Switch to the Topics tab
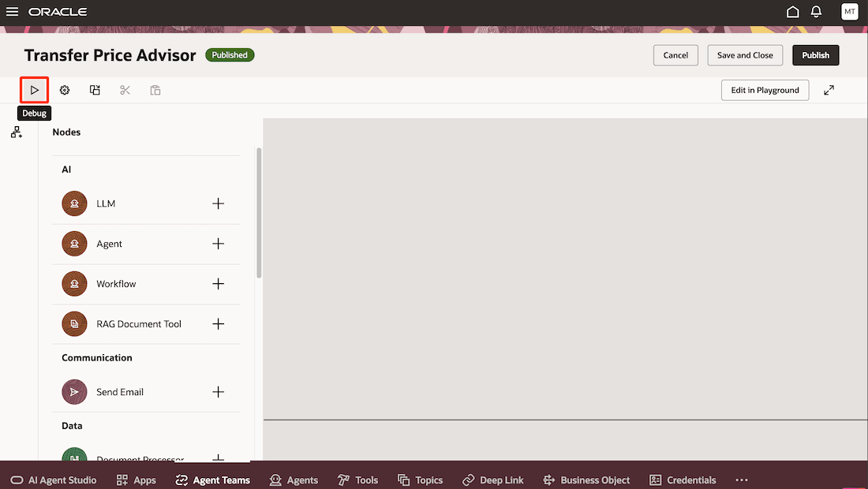The width and height of the screenshot is (868, 489). click(x=421, y=480)
